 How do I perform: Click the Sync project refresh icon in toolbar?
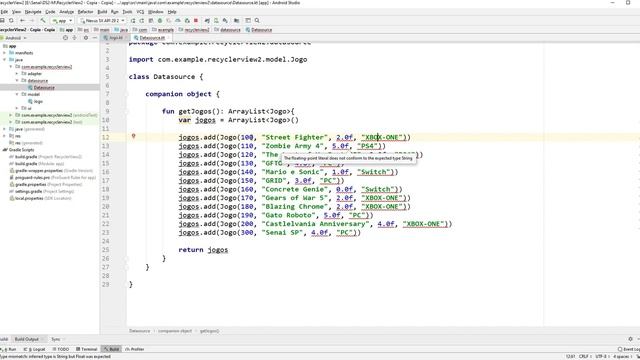(11, 20)
